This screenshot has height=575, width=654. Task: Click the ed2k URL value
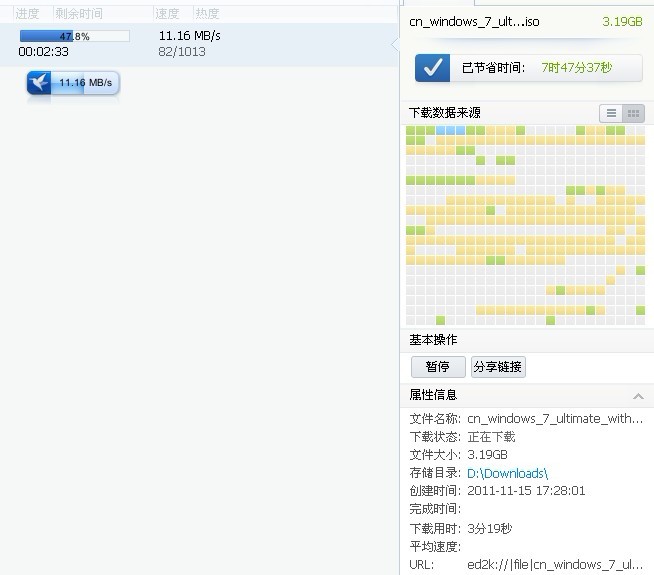(x=555, y=565)
